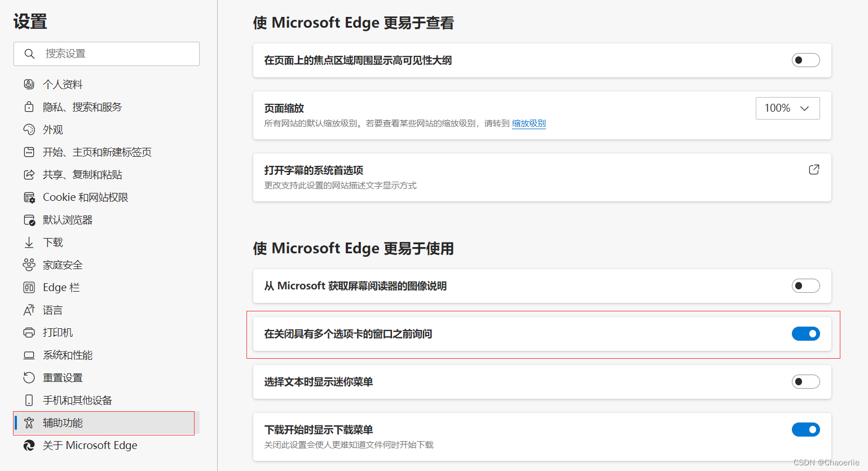Image resolution: width=868 pixels, height=471 pixels.
Task: Click the 使 Microsoft Edge 更易于查看 heading
Action: 354,23
